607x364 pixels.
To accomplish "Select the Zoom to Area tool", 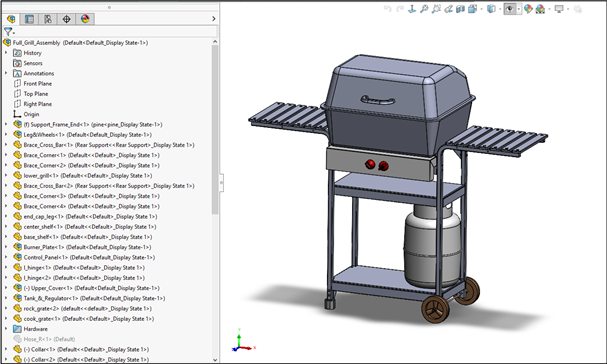I will click(436, 9).
